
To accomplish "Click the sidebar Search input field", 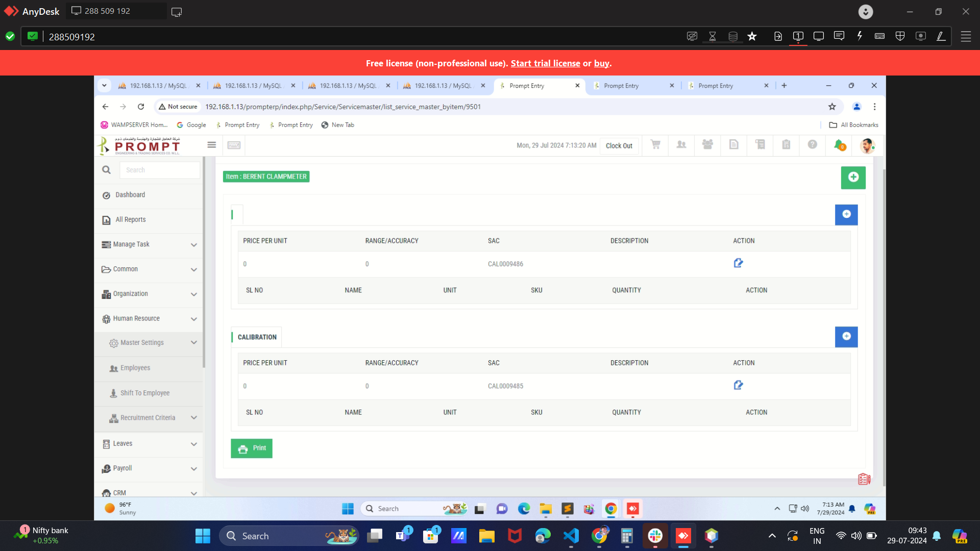I will [x=159, y=170].
